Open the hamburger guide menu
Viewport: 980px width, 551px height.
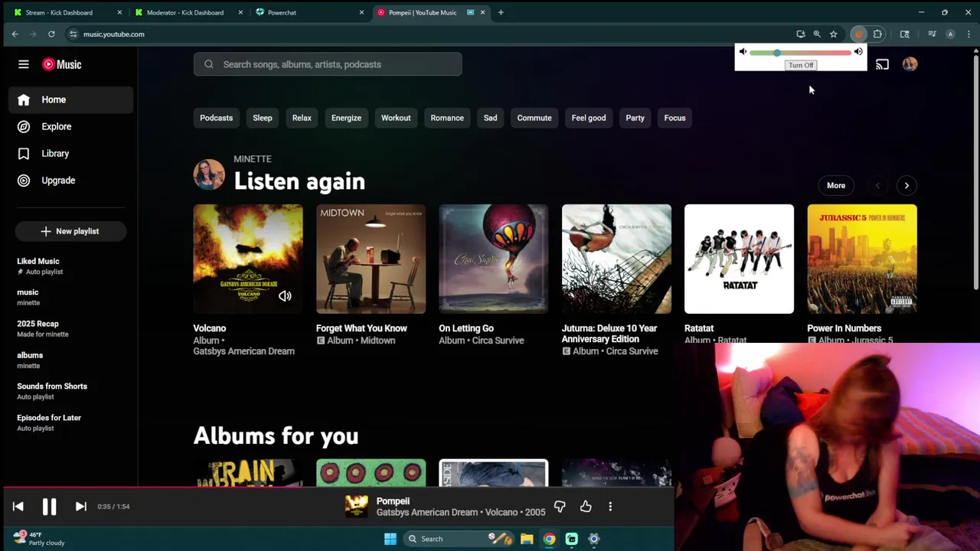point(24,64)
